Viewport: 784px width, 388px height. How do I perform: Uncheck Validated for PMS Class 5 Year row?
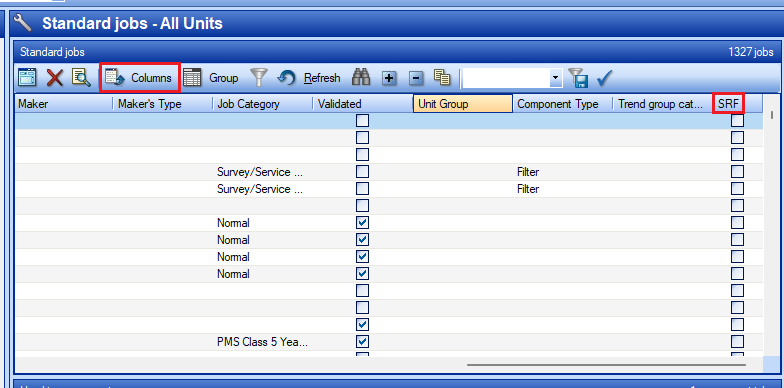point(362,342)
